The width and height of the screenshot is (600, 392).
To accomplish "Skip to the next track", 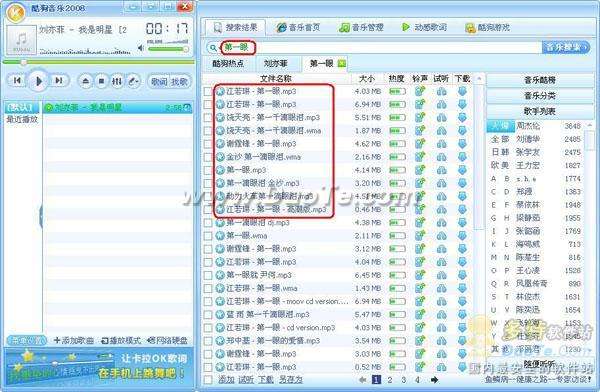I will [x=59, y=80].
